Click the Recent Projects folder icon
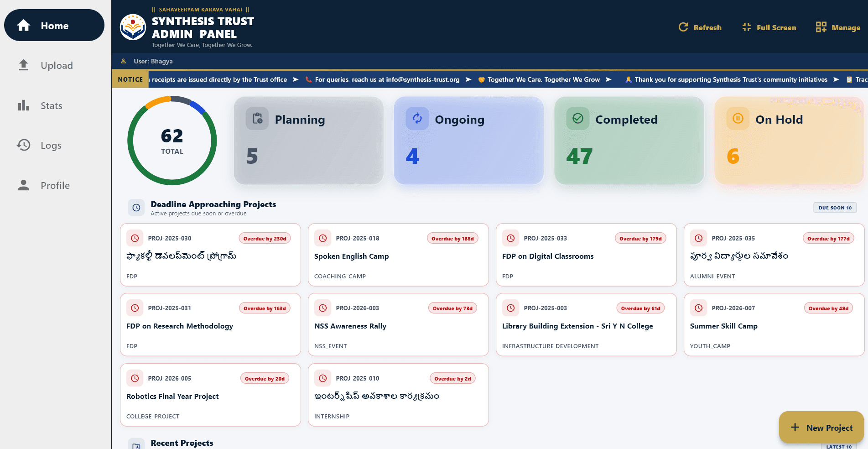Screen dimensions: 868x449 136,446
